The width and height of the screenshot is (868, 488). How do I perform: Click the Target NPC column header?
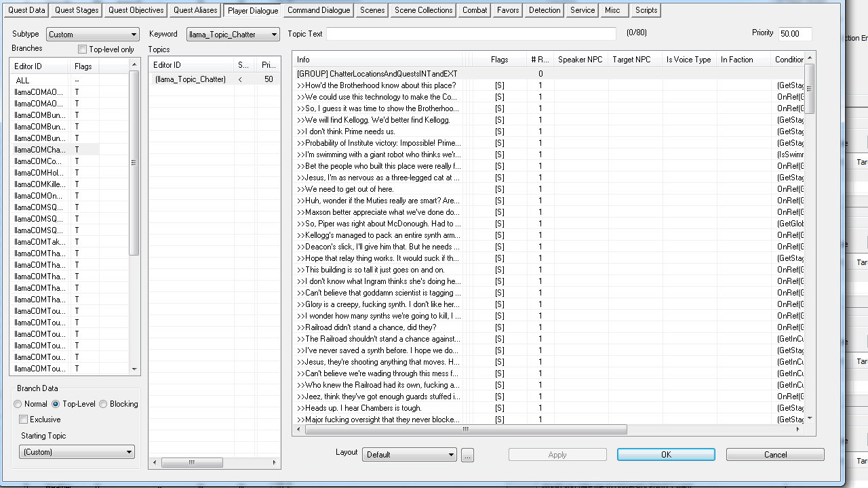[635, 60]
